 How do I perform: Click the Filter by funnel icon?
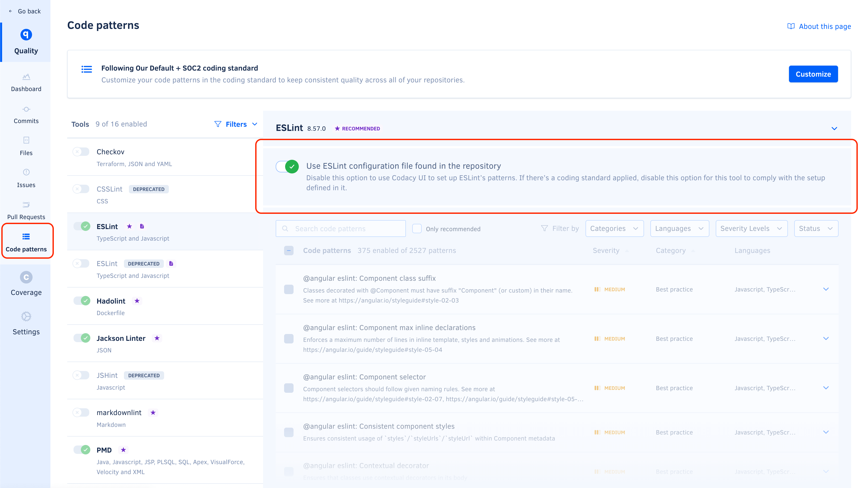(544, 228)
